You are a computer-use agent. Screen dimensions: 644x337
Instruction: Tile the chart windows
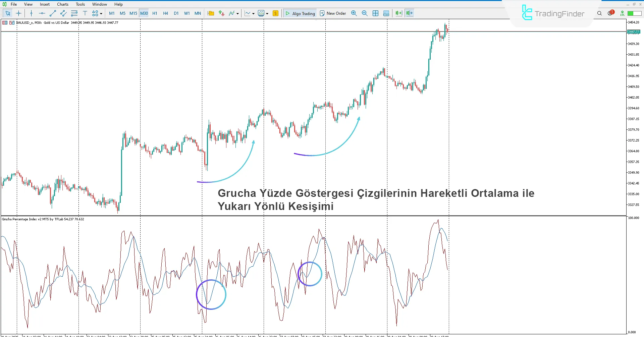point(375,13)
